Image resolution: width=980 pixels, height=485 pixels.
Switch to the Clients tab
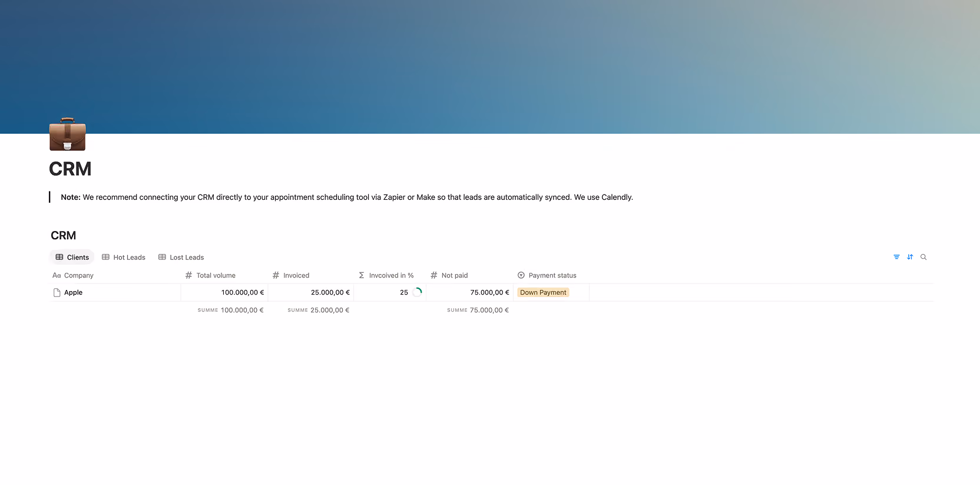click(72, 257)
